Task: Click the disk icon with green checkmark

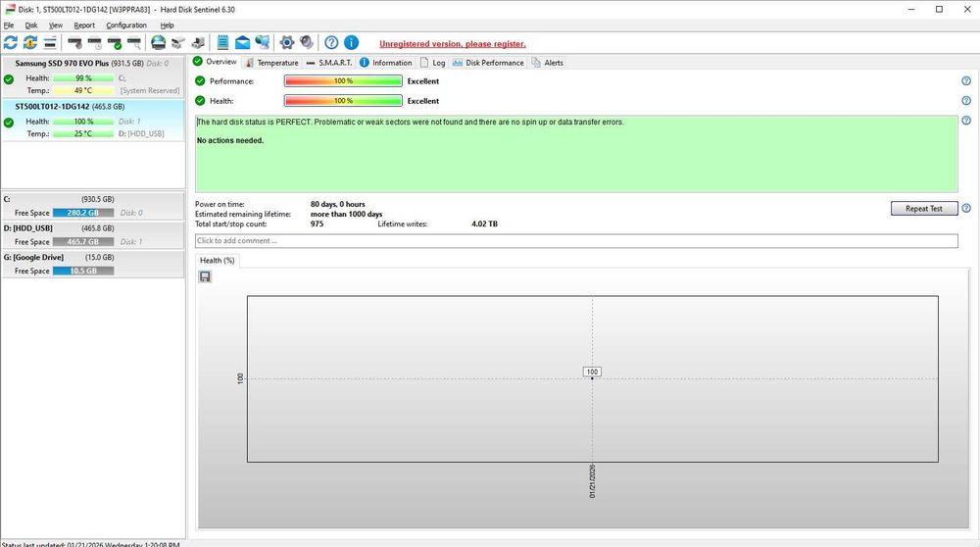Action: coord(115,42)
